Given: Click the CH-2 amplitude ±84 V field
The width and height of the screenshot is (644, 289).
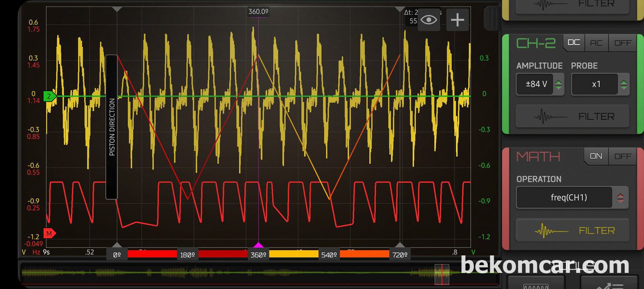Looking at the screenshot, I should click(x=535, y=84).
